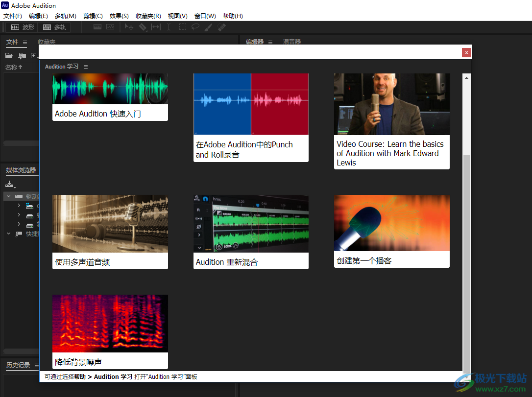The image size is (532, 397).
Task: Open the 效果 menu
Action: pos(119,15)
